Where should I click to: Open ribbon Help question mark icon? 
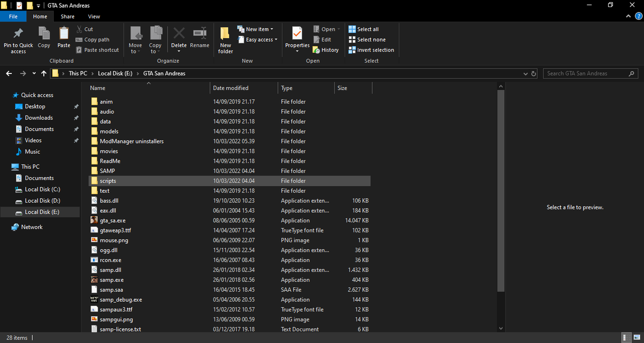click(638, 17)
